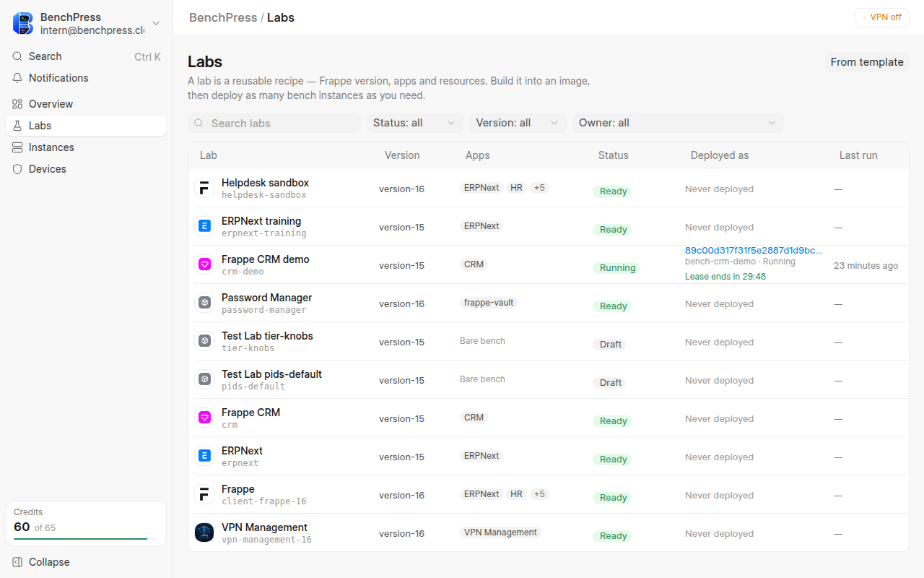Click the Last run column header
The image size is (924, 578).
click(859, 155)
